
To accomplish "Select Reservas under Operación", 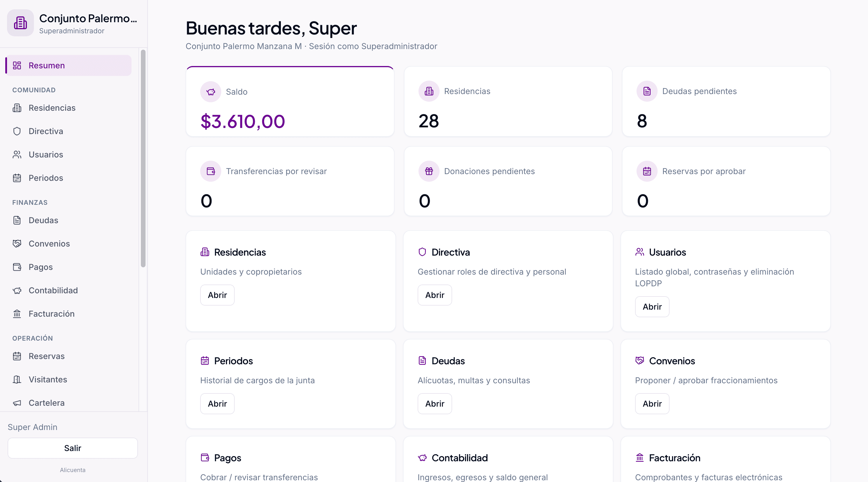I will 68,356.
